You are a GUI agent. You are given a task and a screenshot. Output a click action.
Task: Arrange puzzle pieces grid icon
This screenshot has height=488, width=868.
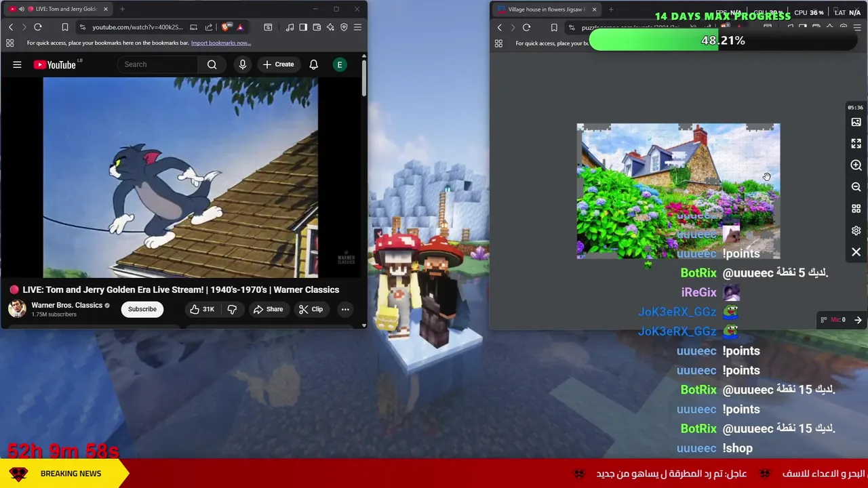click(856, 209)
